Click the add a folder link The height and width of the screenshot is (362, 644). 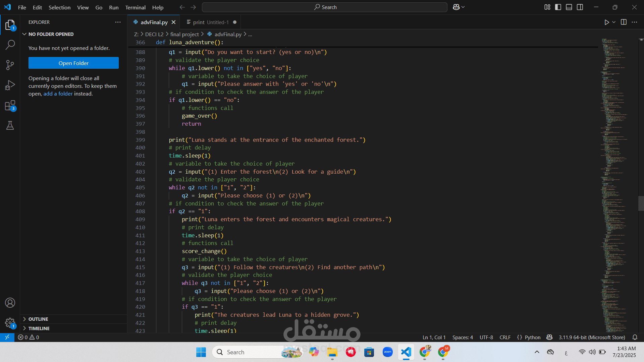click(x=58, y=94)
